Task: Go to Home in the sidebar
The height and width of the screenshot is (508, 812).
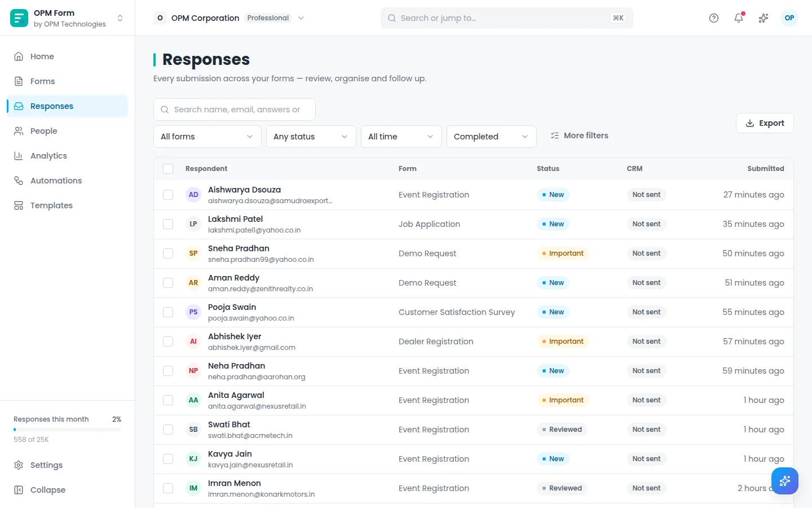Action: (x=68, y=56)
